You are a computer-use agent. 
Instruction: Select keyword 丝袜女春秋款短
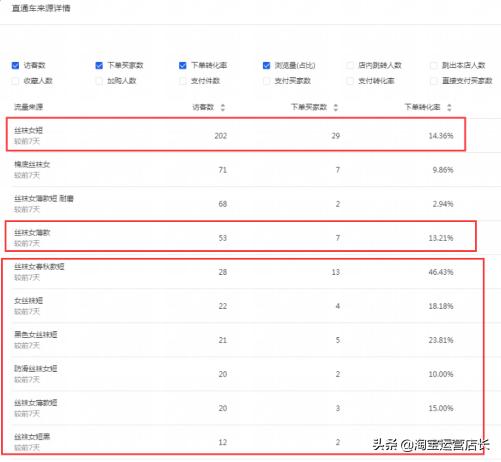pyautogui.click(x=39, y=267)
